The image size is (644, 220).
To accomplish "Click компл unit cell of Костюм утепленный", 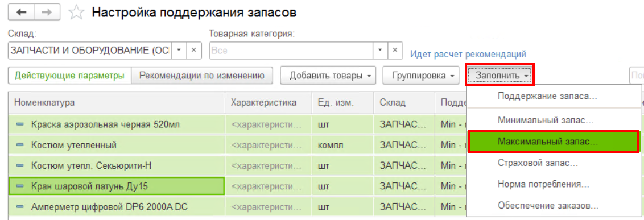I will click(343, 145).
